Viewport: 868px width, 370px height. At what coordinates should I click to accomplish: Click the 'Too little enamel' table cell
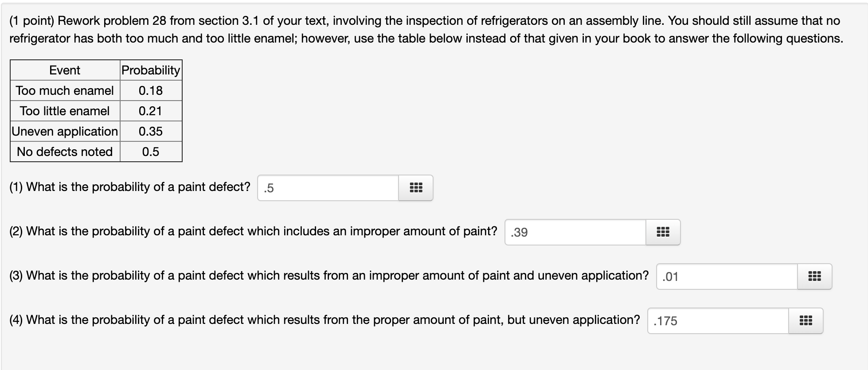pyautogui.click(x=65, y=111)
